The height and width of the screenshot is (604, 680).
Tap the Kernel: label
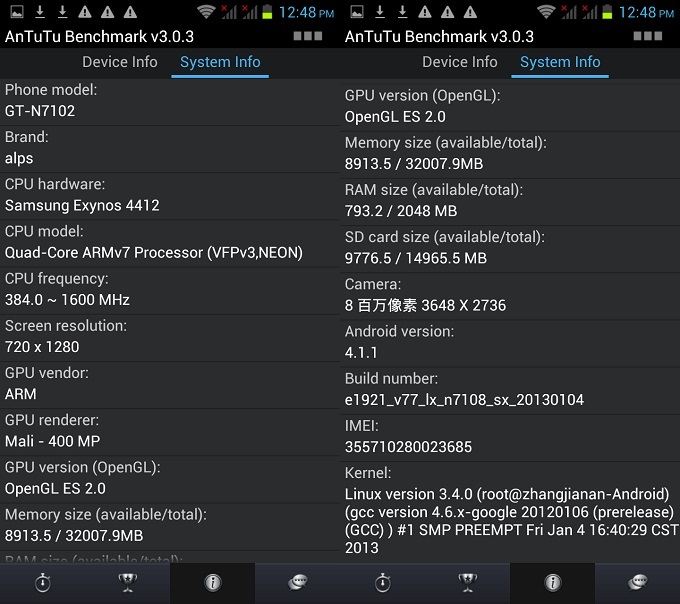point(368,473)
